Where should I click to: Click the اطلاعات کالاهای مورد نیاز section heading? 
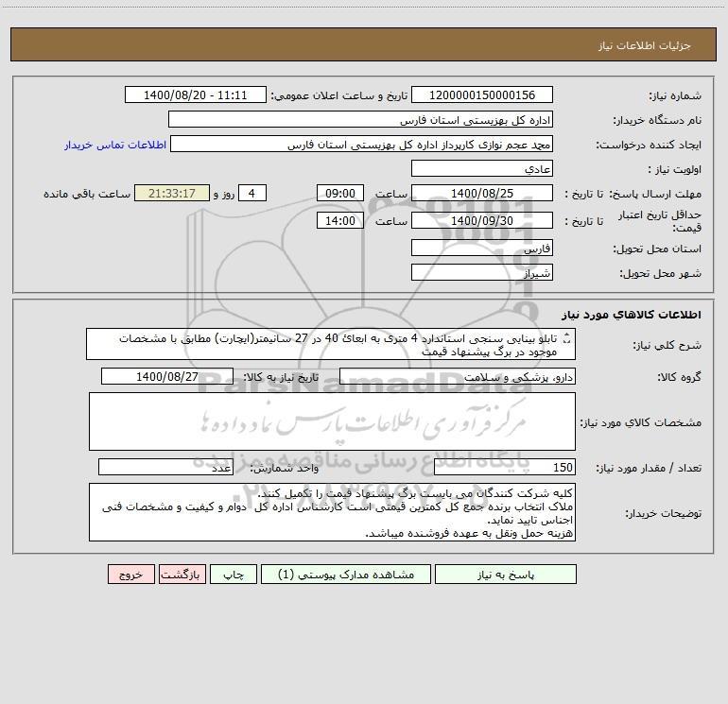point(632,315)
